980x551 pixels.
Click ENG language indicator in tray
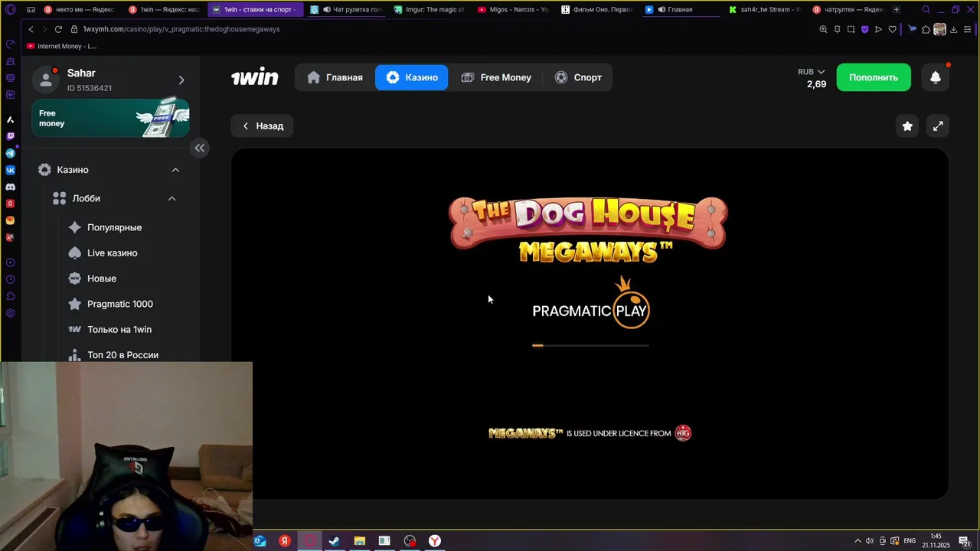pos(910,541)
